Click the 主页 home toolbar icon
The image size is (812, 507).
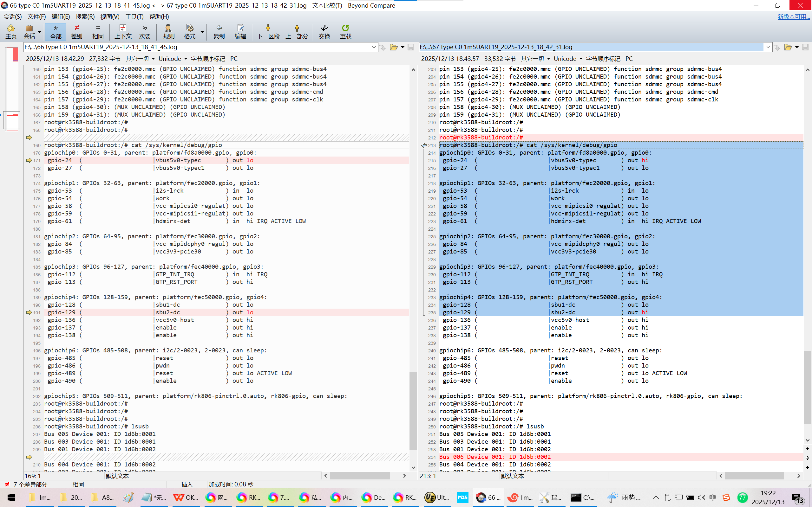[x=11, y=31]
